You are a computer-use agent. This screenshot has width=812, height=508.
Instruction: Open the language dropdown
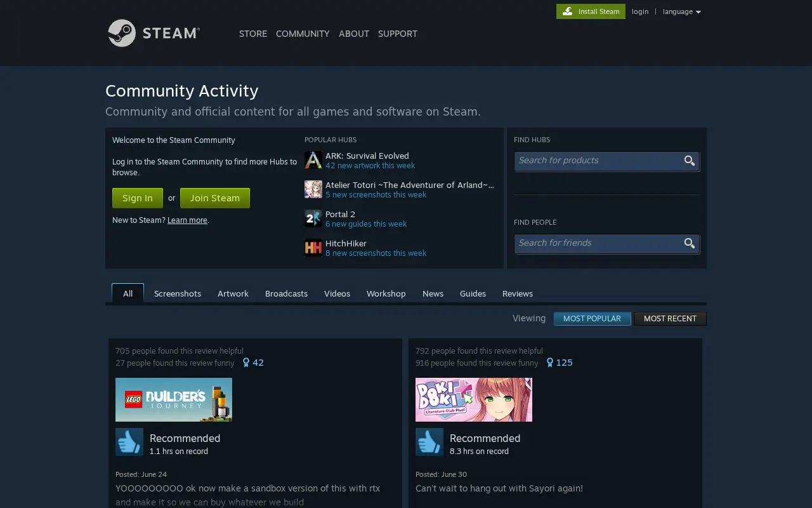[x=682, y=11]
